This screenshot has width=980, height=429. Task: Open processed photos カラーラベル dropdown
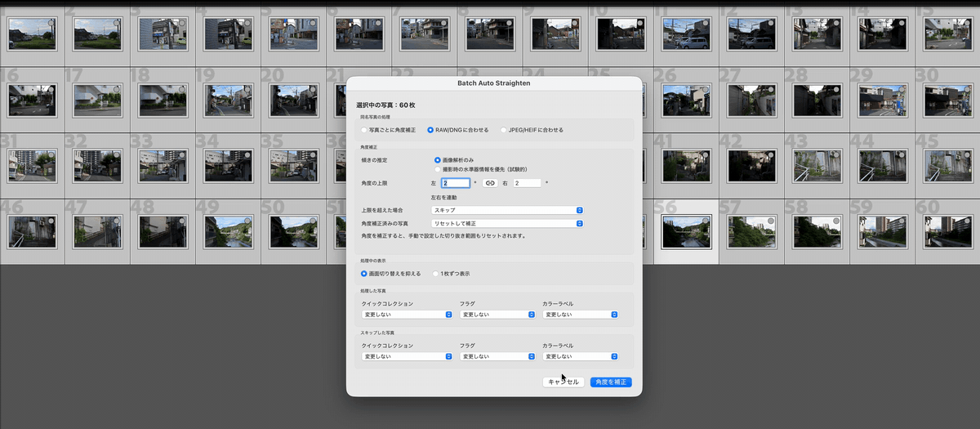(x=580, y=314)
